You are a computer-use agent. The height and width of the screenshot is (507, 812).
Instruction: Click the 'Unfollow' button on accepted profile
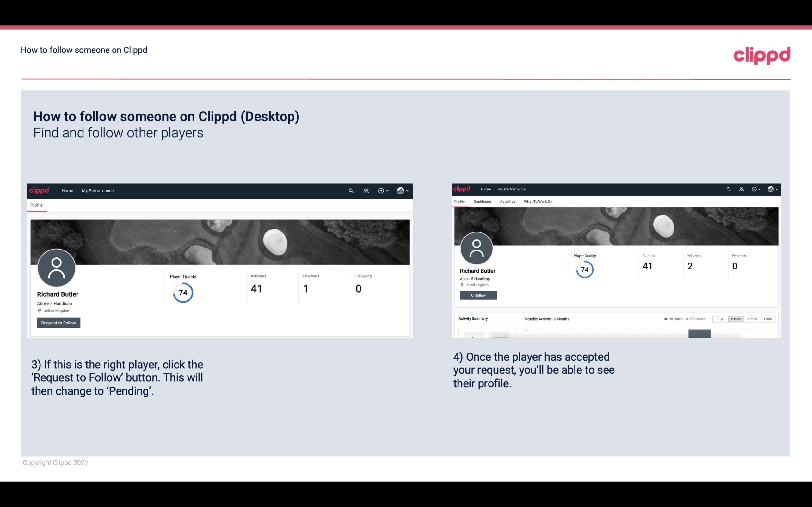point(478,295)
